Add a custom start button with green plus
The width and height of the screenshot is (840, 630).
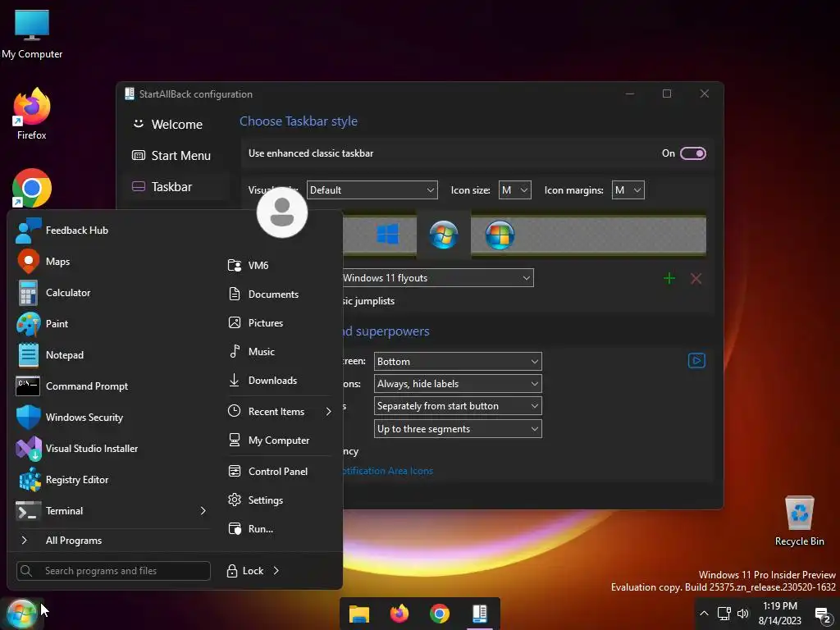[x=669, y=278]
